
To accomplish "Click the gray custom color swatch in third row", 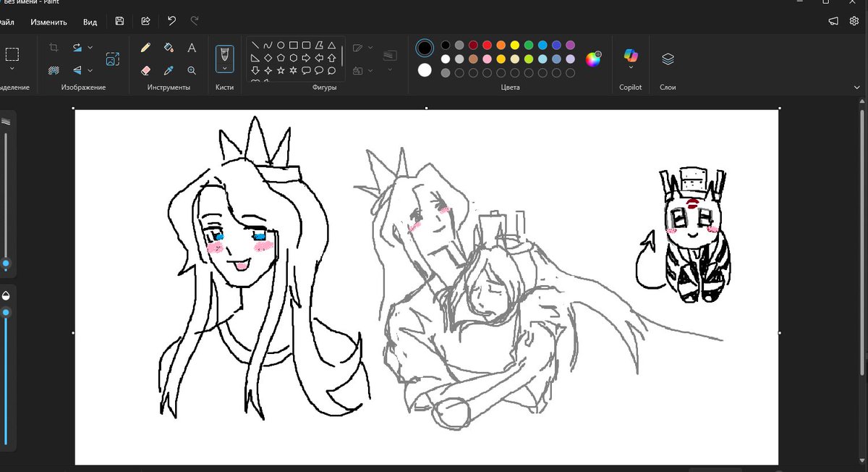I will tap(446, 73).
